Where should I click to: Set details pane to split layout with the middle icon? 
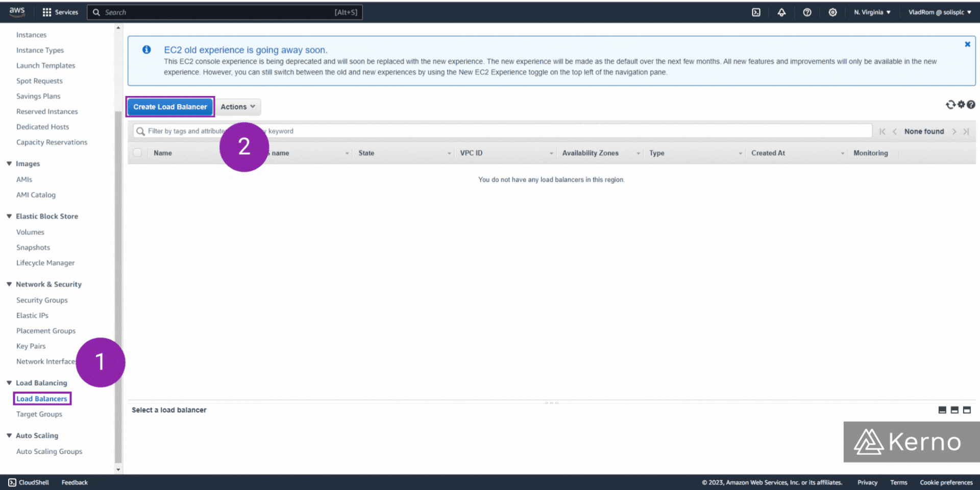(x=954, y=410)
